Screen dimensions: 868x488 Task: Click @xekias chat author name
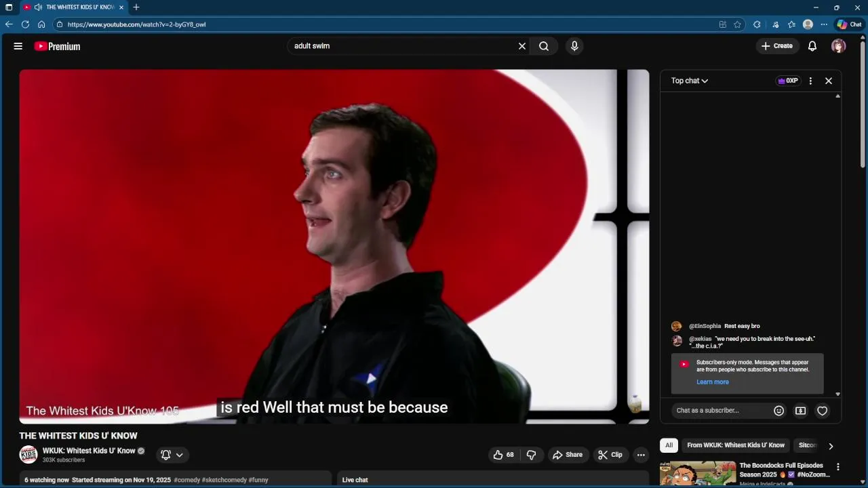click(x=701, y=339)
